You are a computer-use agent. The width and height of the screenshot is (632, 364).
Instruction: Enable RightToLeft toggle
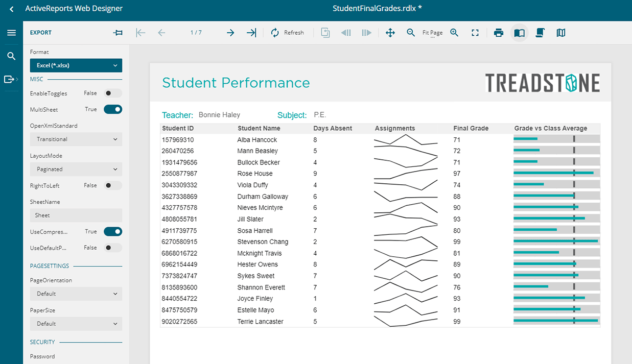click(113, 185)
